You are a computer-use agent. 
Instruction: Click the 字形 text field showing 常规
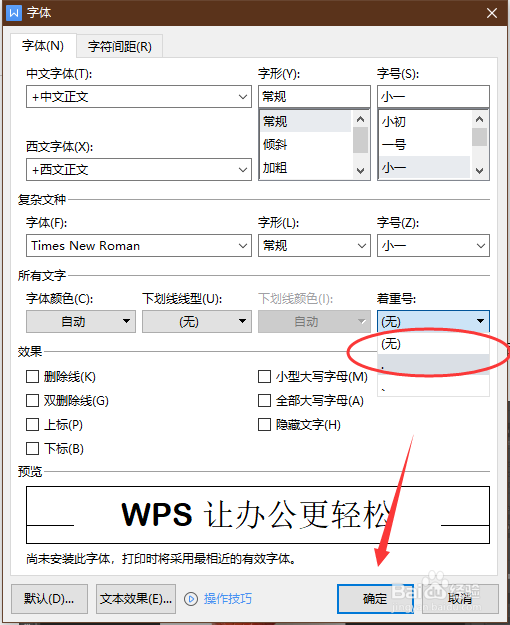314,96
